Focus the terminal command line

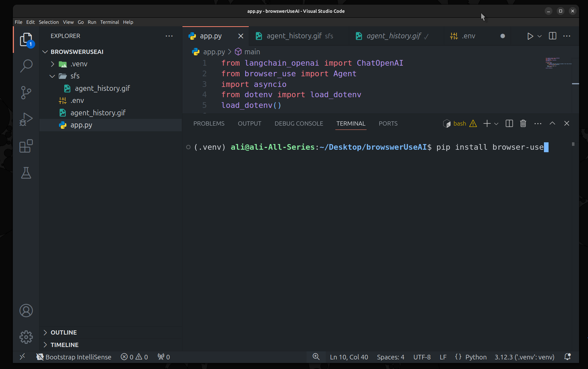(x=371, y=147)
